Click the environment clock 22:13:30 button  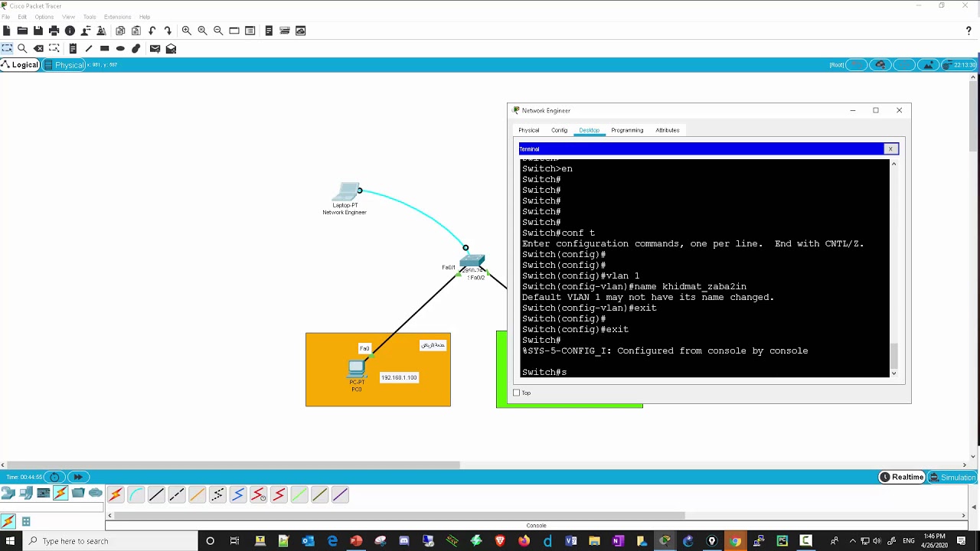coord(959,65)
